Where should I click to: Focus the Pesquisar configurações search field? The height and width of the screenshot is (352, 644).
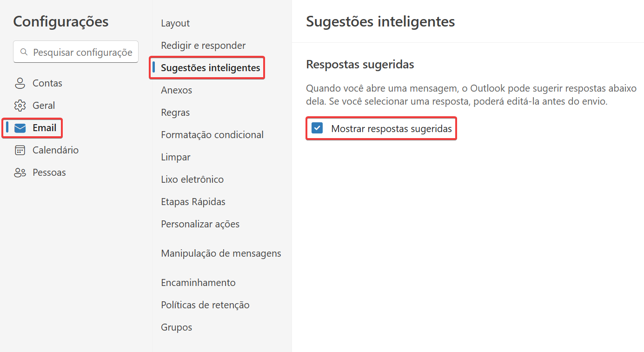tap(76, 52)
